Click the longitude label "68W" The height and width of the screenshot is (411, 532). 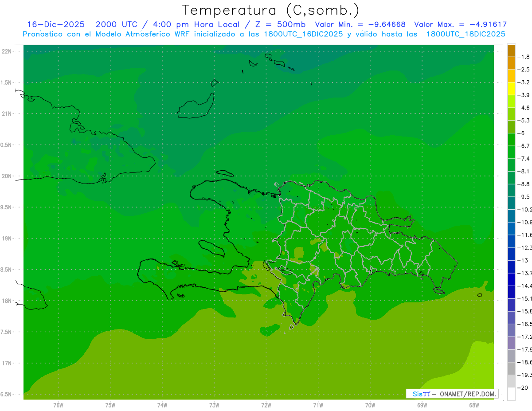pos(474,405)
